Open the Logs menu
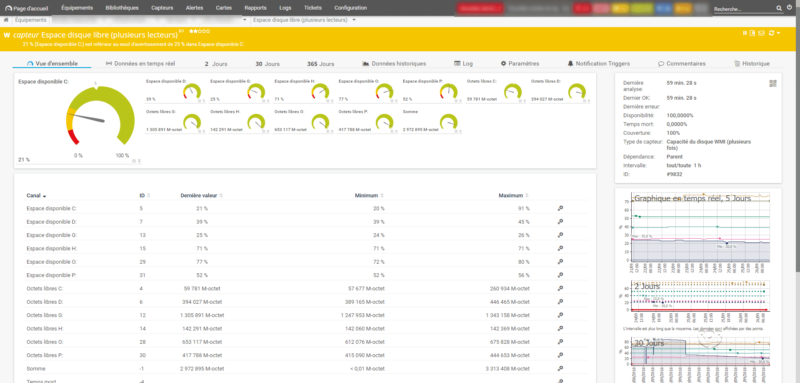The image size is (800, 383). [x=285, y=8]
